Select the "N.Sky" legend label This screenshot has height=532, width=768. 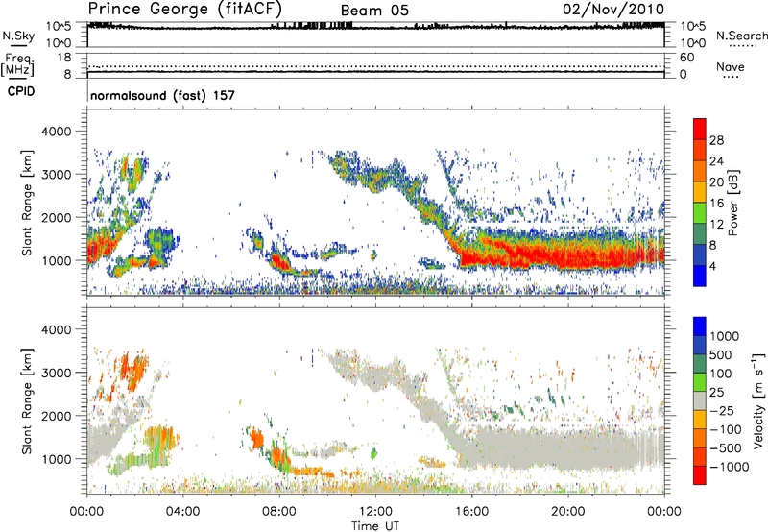(x=18, y=36)
